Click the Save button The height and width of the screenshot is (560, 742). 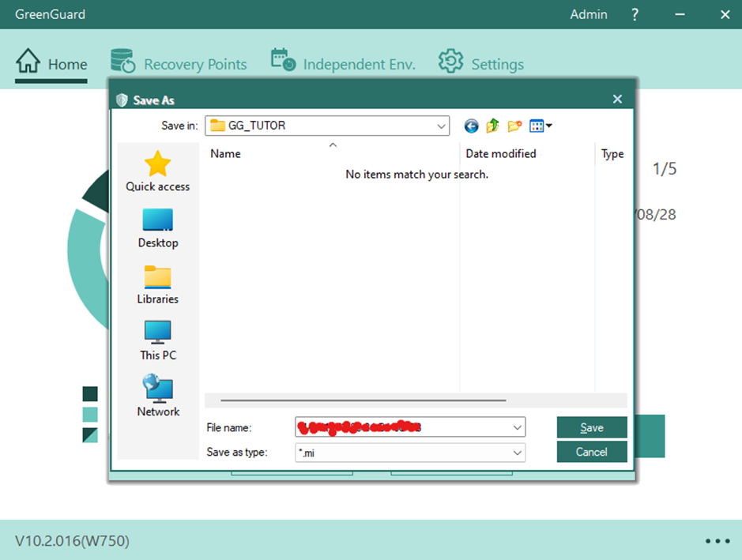click(x=592, y=428)
